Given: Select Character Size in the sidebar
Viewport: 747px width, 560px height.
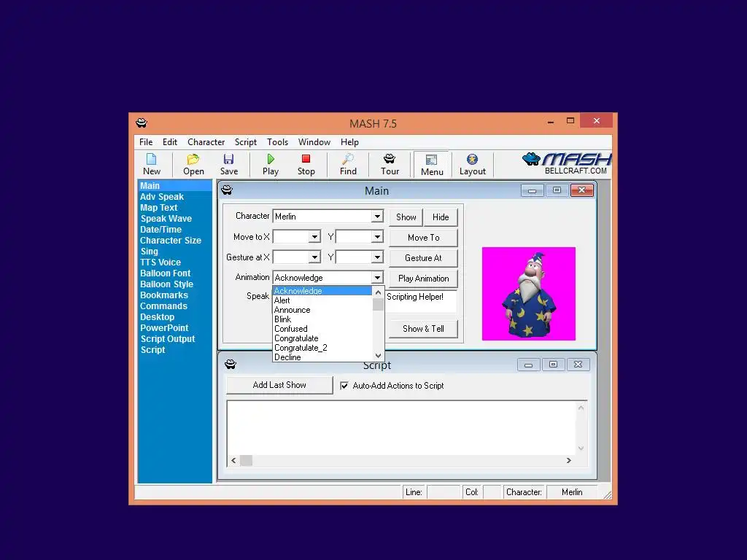Looking at the screenshot, I should [x=171, y=241].
